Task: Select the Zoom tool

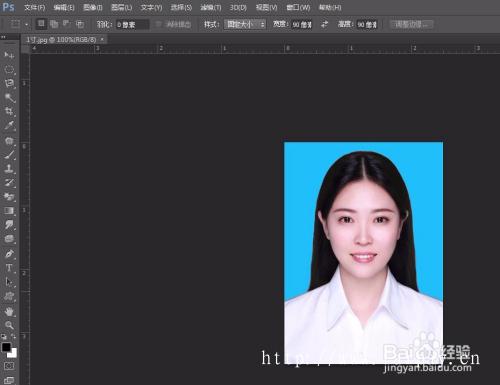Action: coord(9,325)
